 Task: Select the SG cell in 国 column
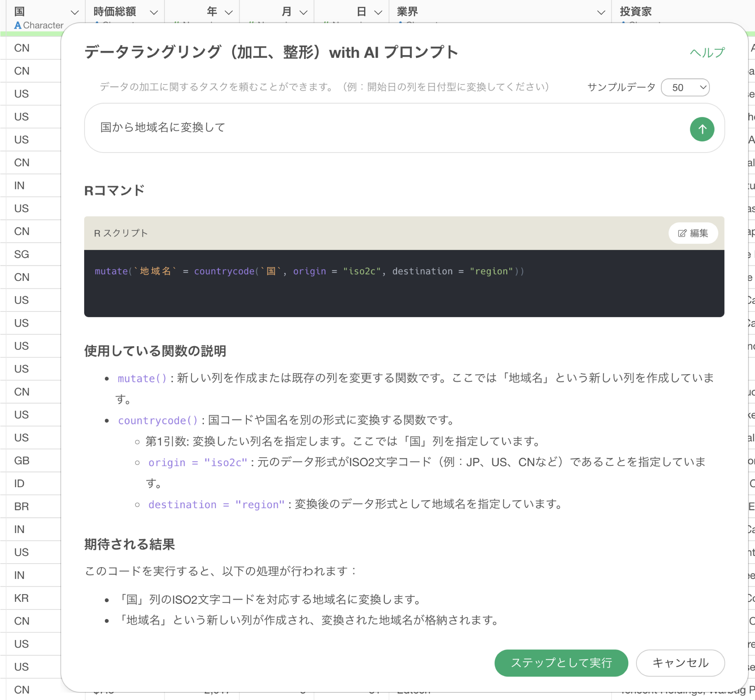22,254
